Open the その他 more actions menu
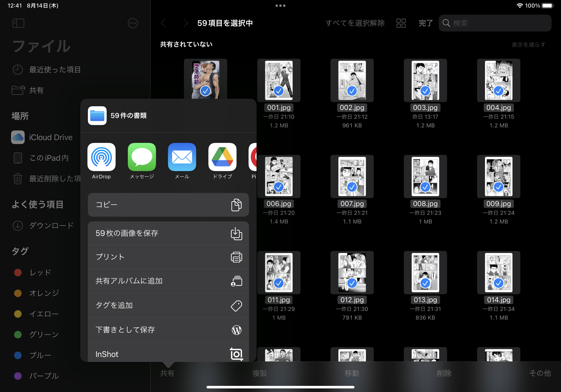Screen dimensions: 561x392 [x=540, y=373]
